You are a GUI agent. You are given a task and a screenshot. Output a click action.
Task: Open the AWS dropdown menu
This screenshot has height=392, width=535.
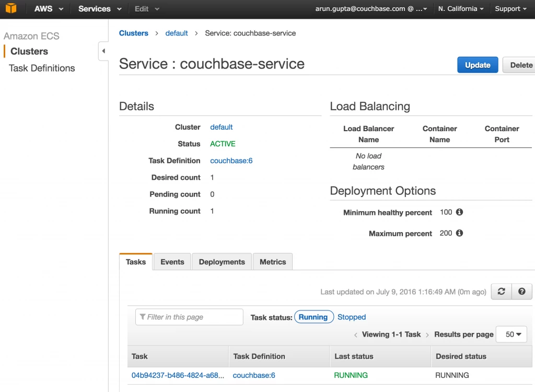pos(49,9)
